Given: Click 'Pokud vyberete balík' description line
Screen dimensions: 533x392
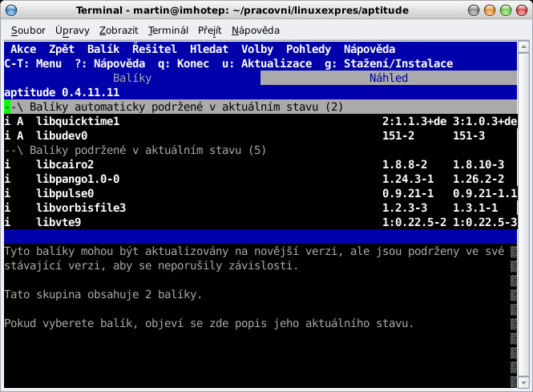Looking at the screenshot, I should point(209,323).
